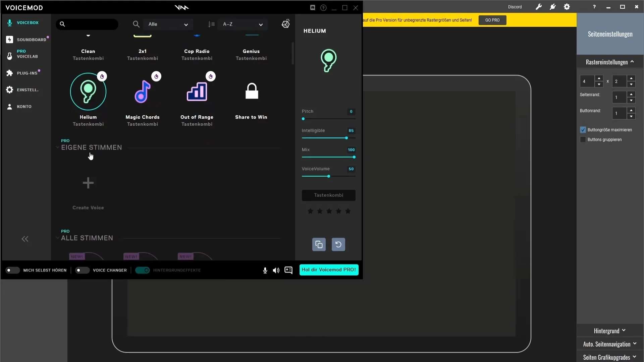The width and height of the screenshot is (644, 362).
Task: Click the voice search input field
Action: (87, 24)
